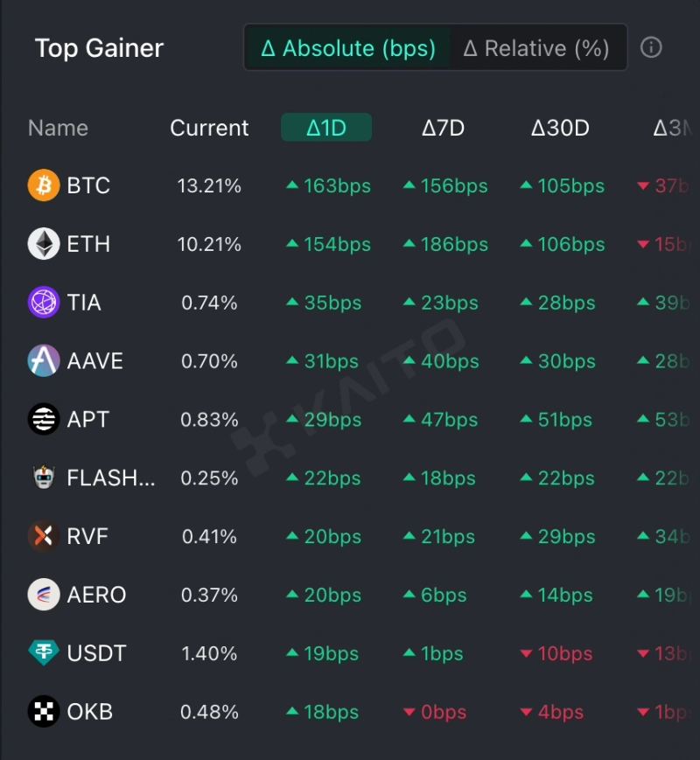This screenshot has height=760, width=700.
Task: Open the info icon beside Relative toggle
Action: click(x=651, y=47)
